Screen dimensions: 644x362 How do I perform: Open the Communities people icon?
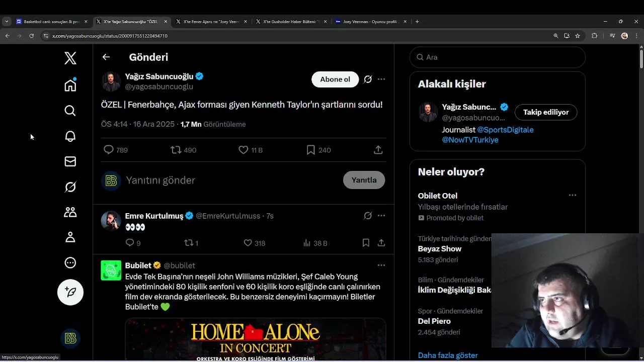tap(70, 212)
